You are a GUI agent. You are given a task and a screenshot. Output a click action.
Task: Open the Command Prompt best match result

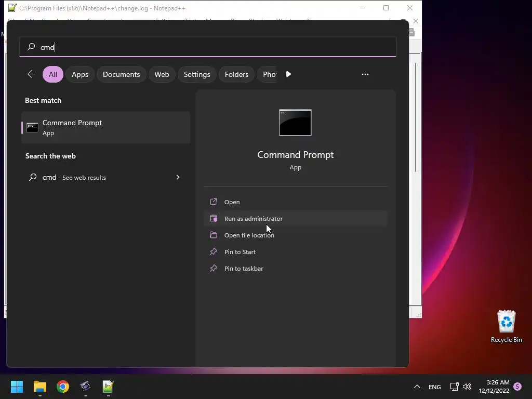coord(106,128)
